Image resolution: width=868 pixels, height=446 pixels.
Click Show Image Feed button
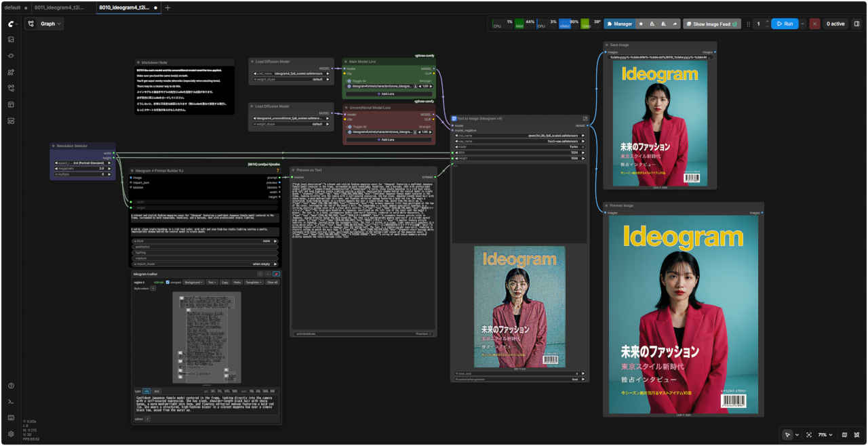click(x=712, y=24)
